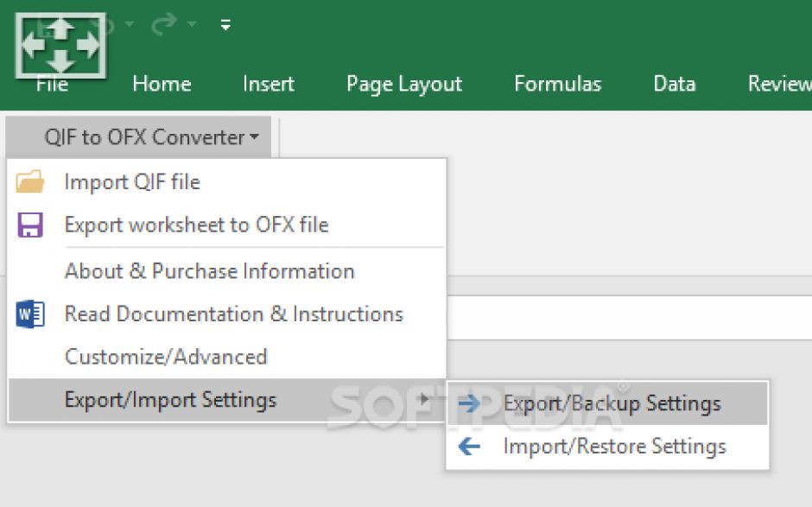
Task: Switch to the Home ribbon tab
Action: pyautogui.click(x=162, y=84)
